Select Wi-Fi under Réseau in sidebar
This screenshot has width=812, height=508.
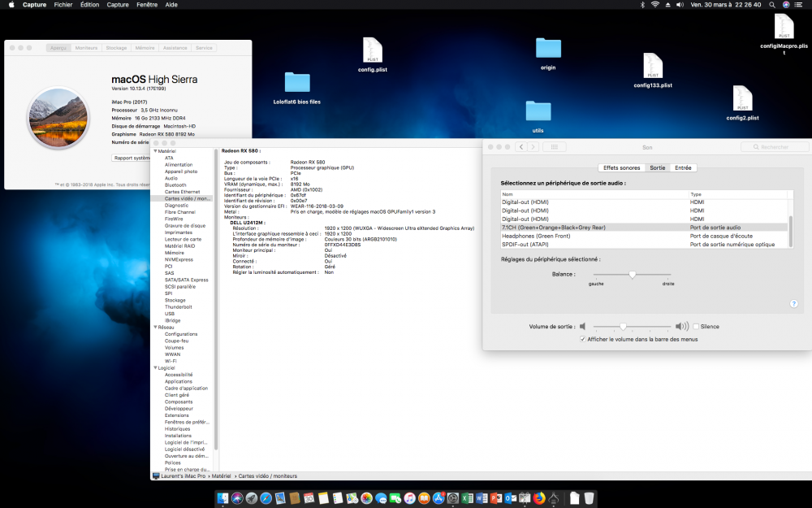click(x=171, y=361)
